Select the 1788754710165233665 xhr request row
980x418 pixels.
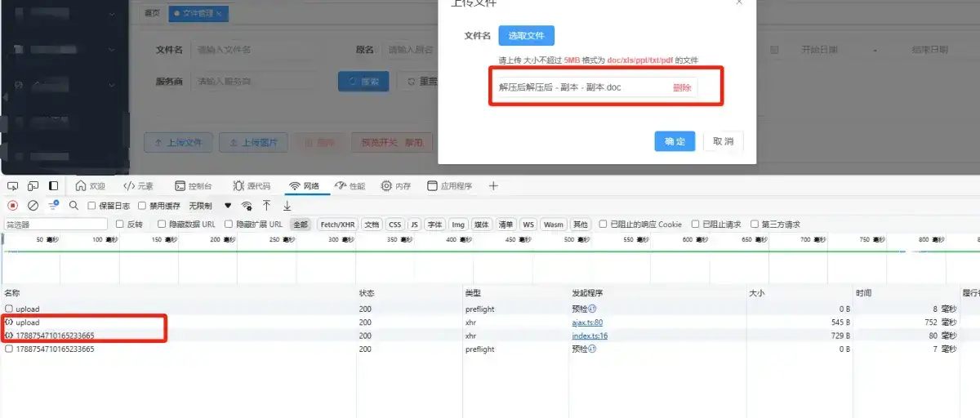(x=490, y=336)
